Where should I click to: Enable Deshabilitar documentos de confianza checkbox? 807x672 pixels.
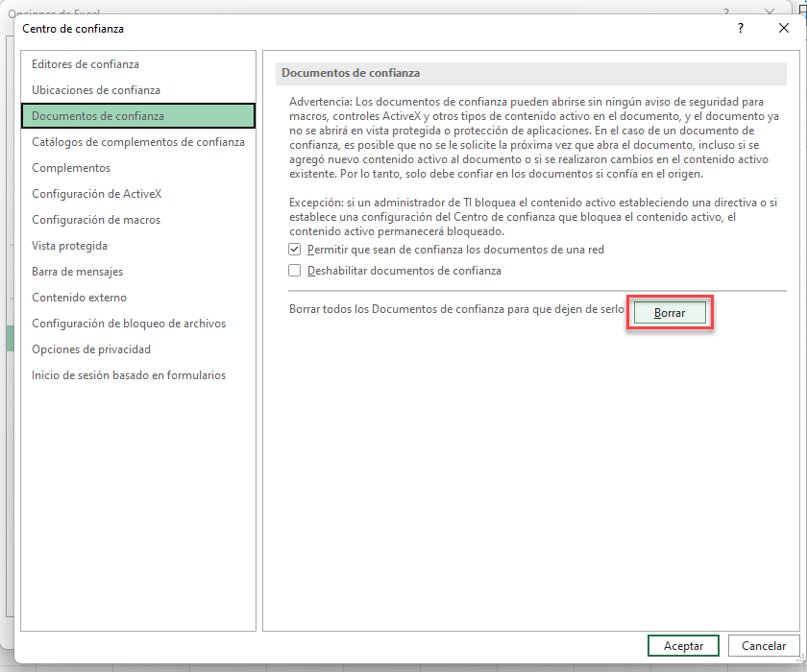coord(294,271)
